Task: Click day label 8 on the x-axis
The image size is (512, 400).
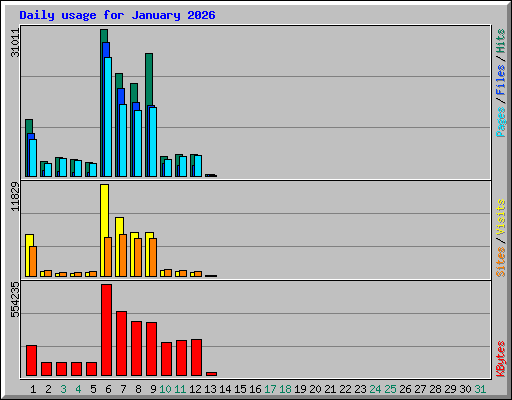Action: tap(138, 389)
